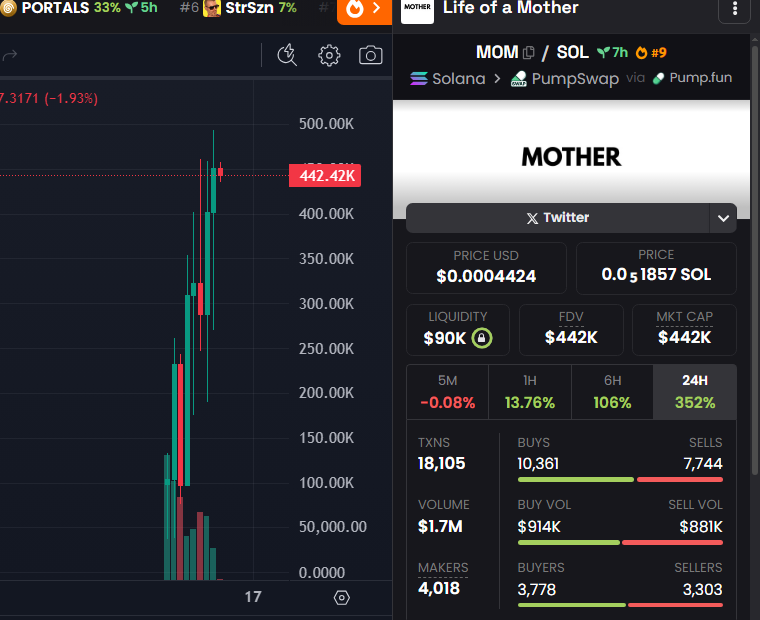Click the Pump.fun link
The height and width of the screenshot is (620, 760).
[x=692, y=78]
